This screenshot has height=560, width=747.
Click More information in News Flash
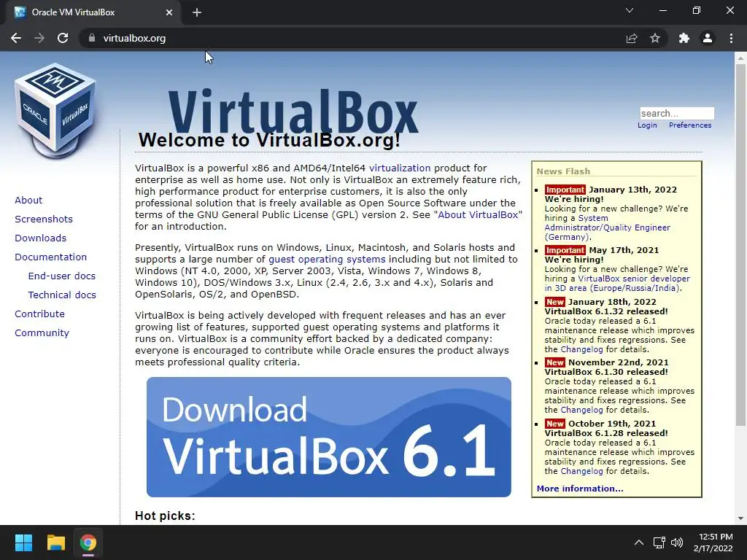coord(580,489)
